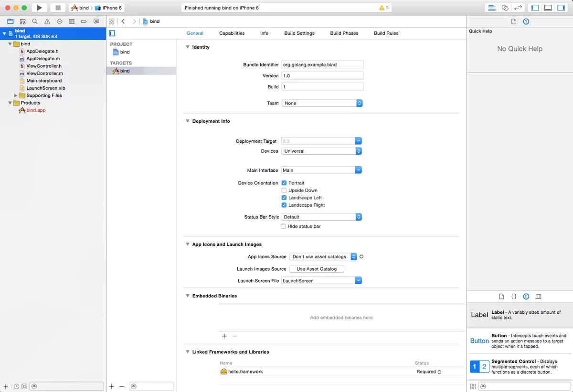Collapse the Products folder

[x=10, y=103]
